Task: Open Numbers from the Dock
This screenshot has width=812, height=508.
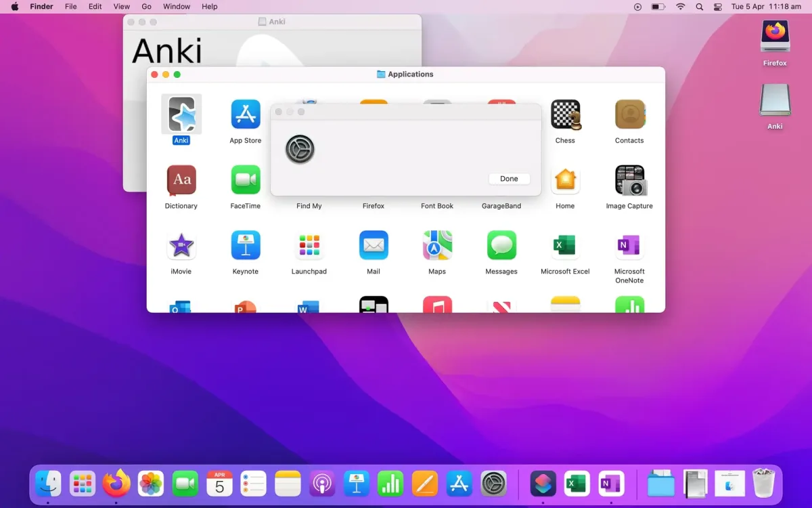Action: 390,484
